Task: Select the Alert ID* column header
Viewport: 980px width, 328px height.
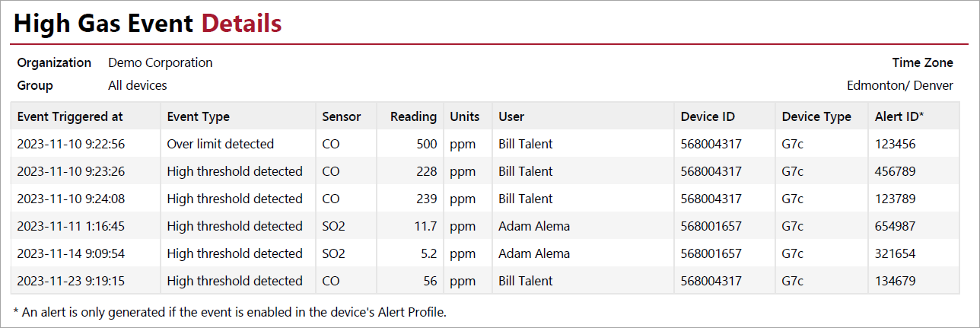Action: pyautogui.click(x=899, y=116)
